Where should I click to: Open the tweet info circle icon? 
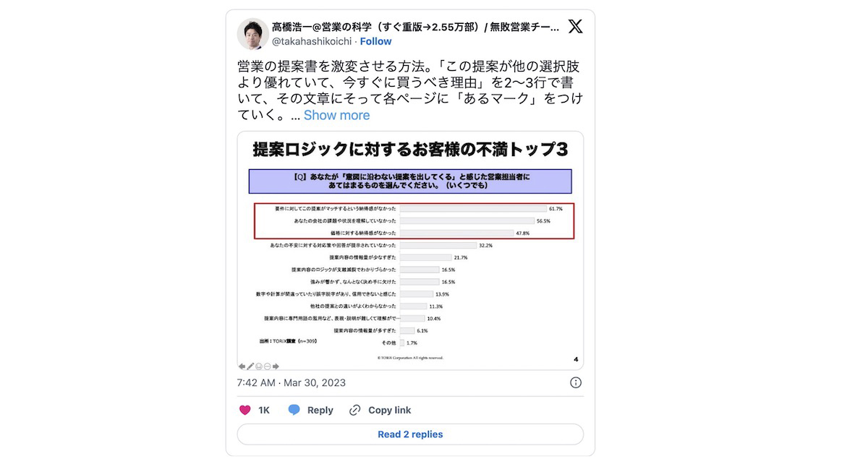click(576, 382)
